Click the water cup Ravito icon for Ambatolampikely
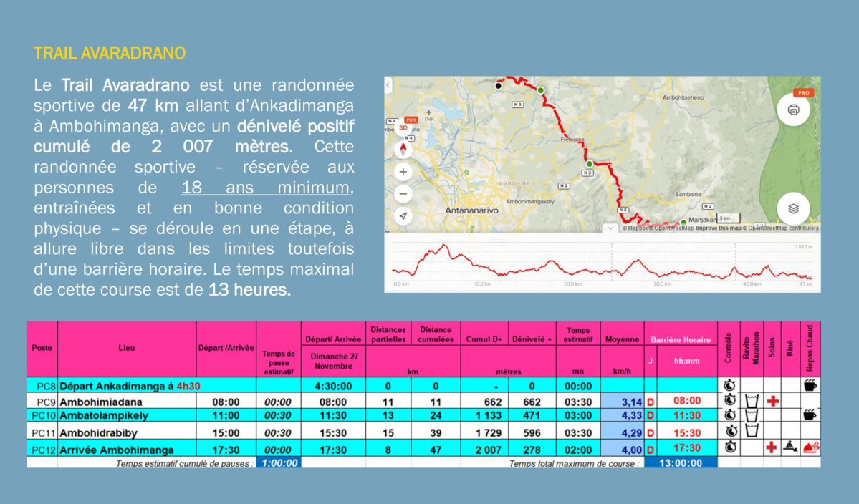This screenshot has height=504, width=859. (x=752, y=415)
